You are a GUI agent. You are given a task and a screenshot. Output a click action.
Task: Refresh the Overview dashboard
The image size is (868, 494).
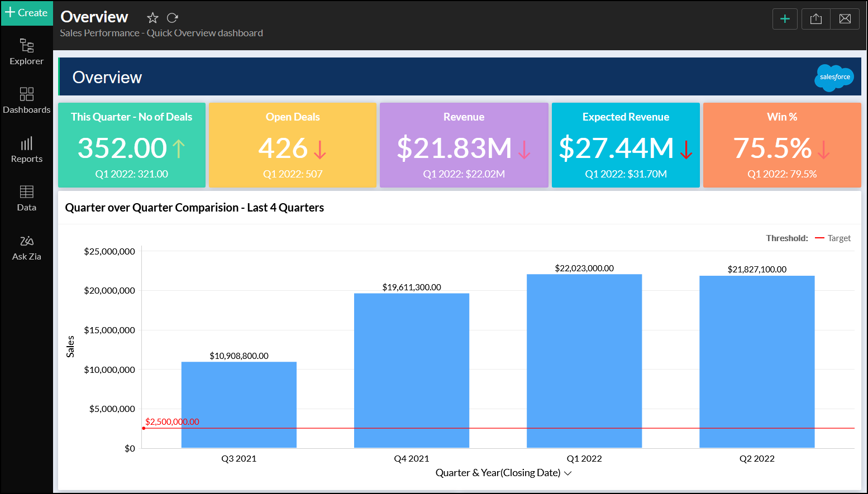click(173, 18)
